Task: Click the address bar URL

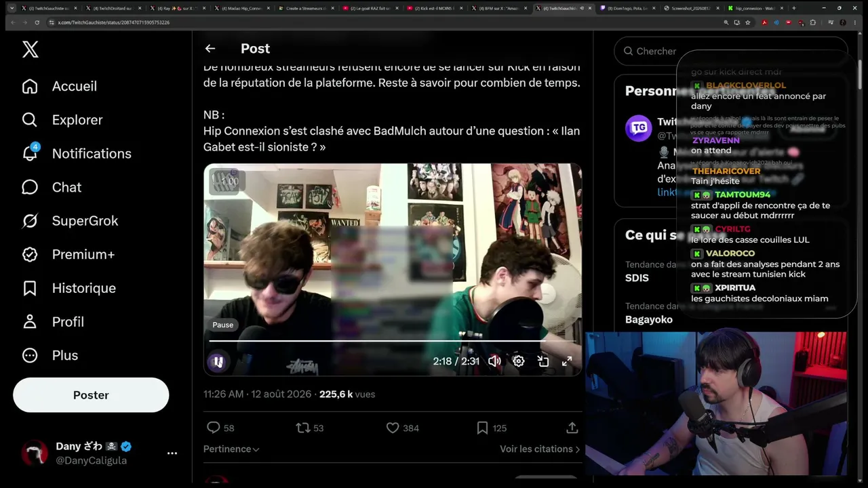Action: pos(114,22)
